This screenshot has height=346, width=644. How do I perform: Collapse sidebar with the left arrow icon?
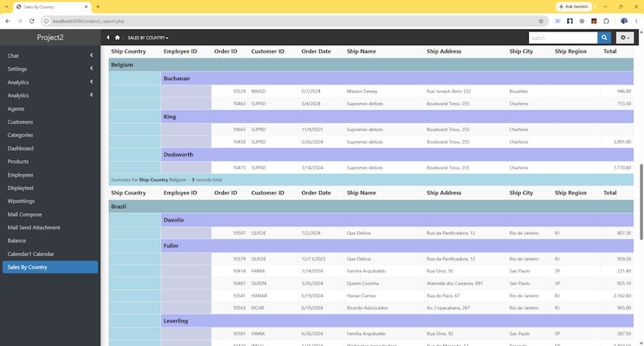click(108, 37)
